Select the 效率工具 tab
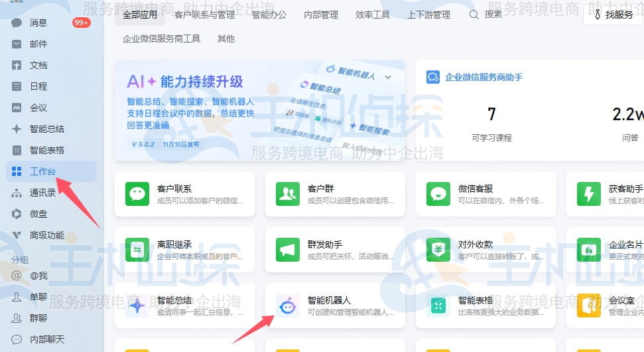This screenshot has height=352, width=644. [x=373, y=15]
